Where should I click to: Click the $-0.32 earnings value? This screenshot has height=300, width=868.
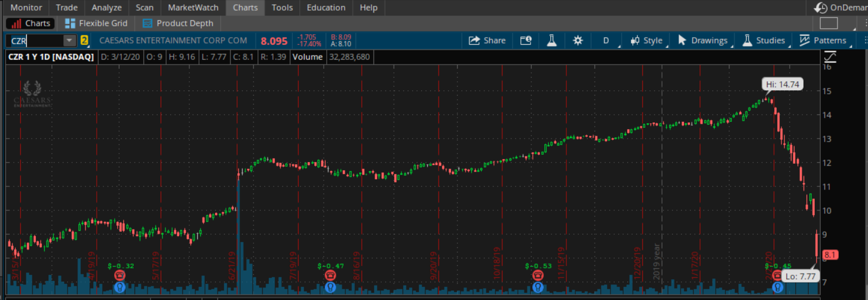point(121,265)
